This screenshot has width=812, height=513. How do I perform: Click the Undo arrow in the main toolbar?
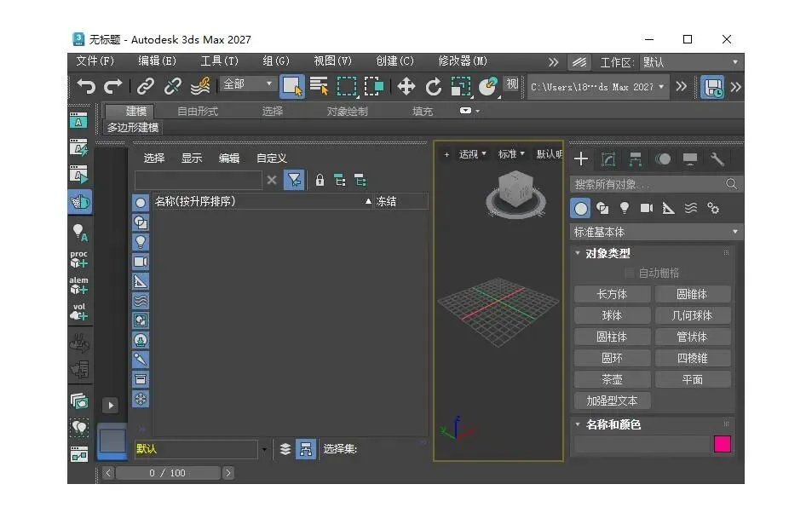coord(86,86)
